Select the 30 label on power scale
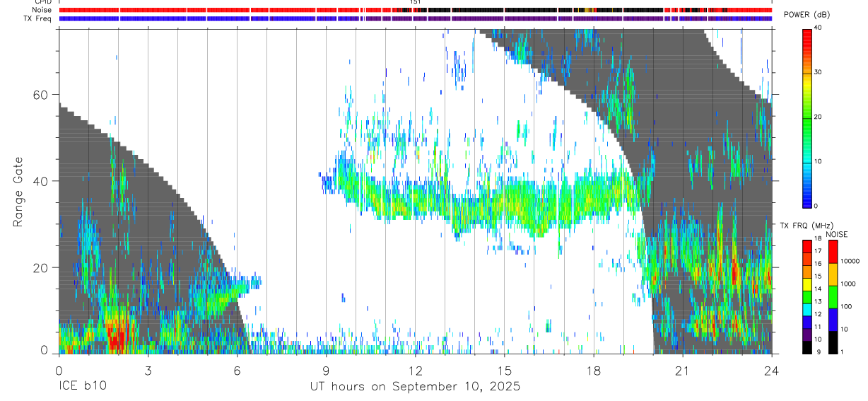The width and height of the screenshot is (868, 401). click(x=819, y=72)
